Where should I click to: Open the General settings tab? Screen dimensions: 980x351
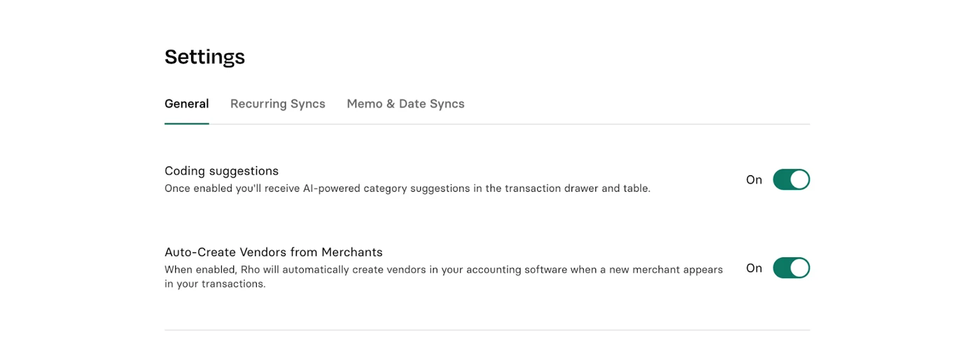[186, 104]
